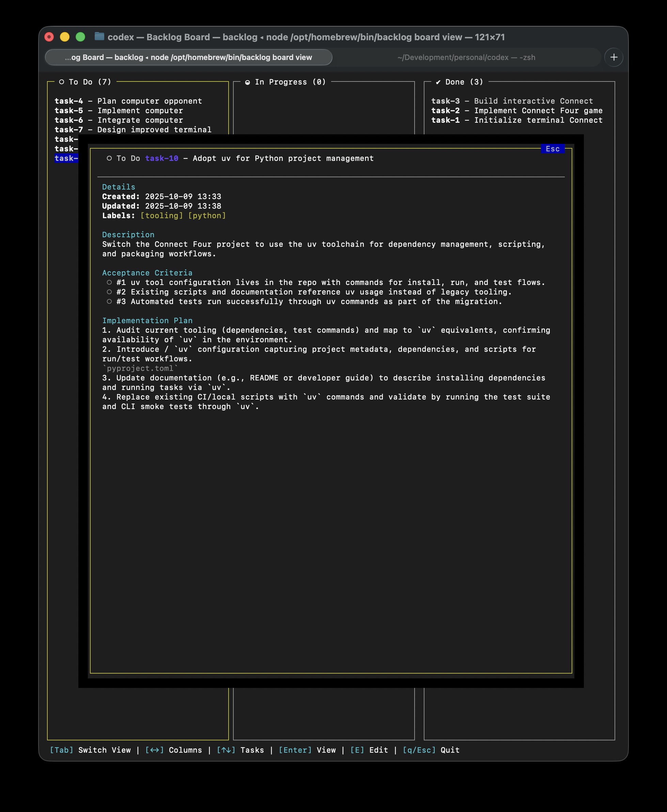Click the To Do column status circle

click(61, 82)
